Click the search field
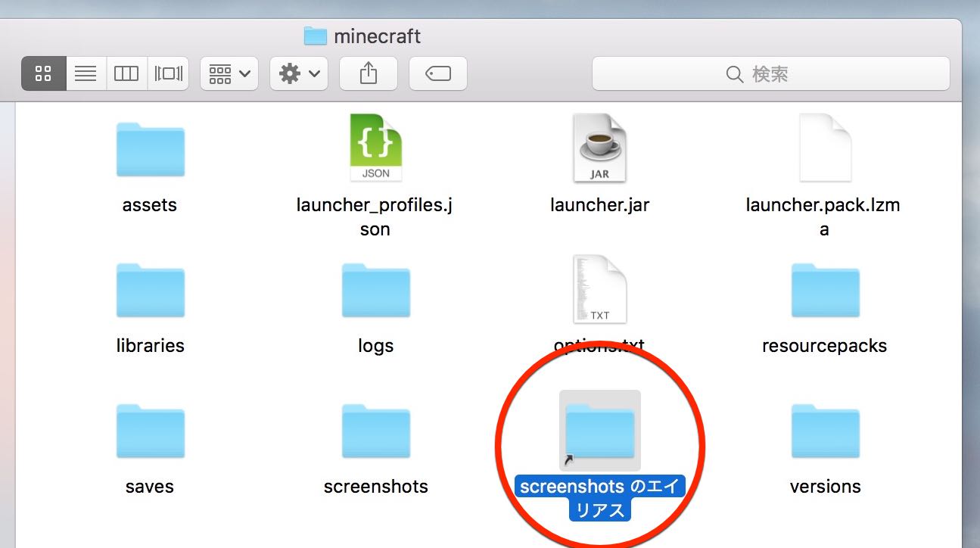The width and height of the screenshot is (980, 548). tap(770, 73)
